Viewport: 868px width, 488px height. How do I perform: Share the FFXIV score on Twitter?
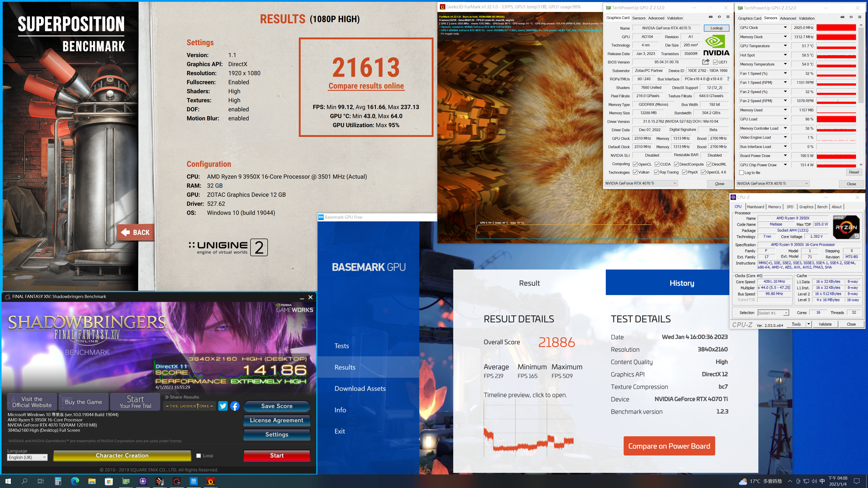click(223, 406)
